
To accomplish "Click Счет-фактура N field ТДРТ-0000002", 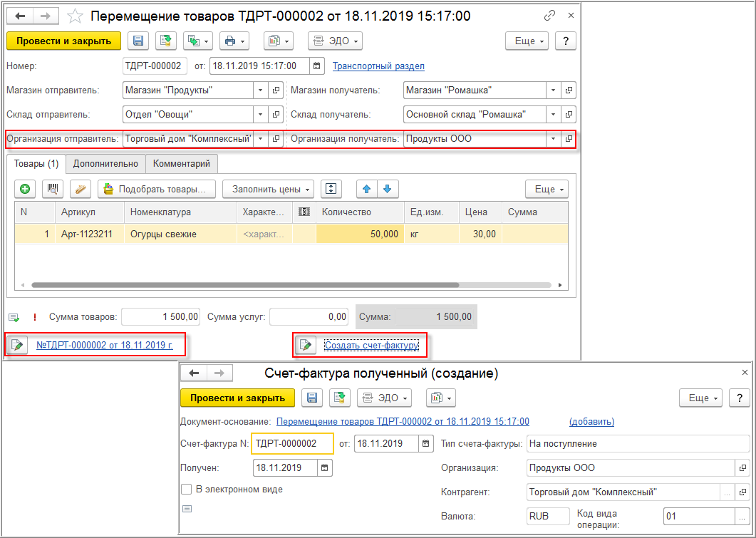I will coord(292,444).
